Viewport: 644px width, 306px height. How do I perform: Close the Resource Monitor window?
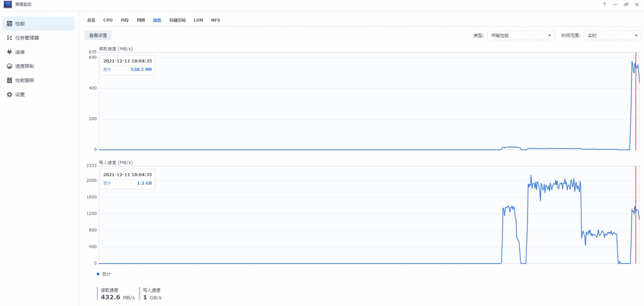click(637, 5)
